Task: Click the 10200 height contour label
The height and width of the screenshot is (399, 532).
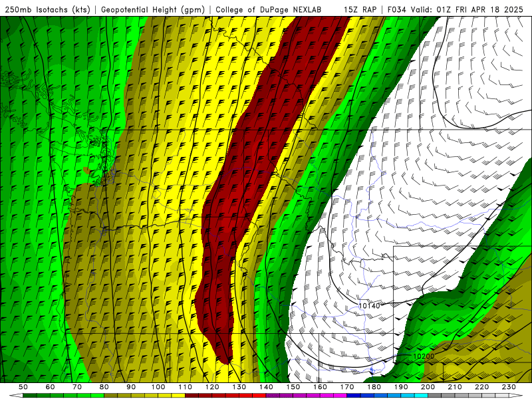Action: (424, 356)
